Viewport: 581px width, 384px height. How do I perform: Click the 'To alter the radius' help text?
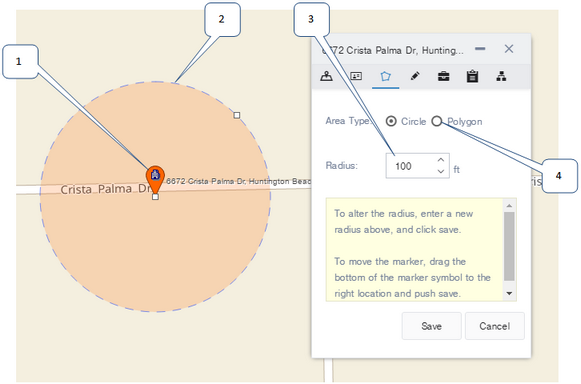pyautogui.click(x=404, y=222)
